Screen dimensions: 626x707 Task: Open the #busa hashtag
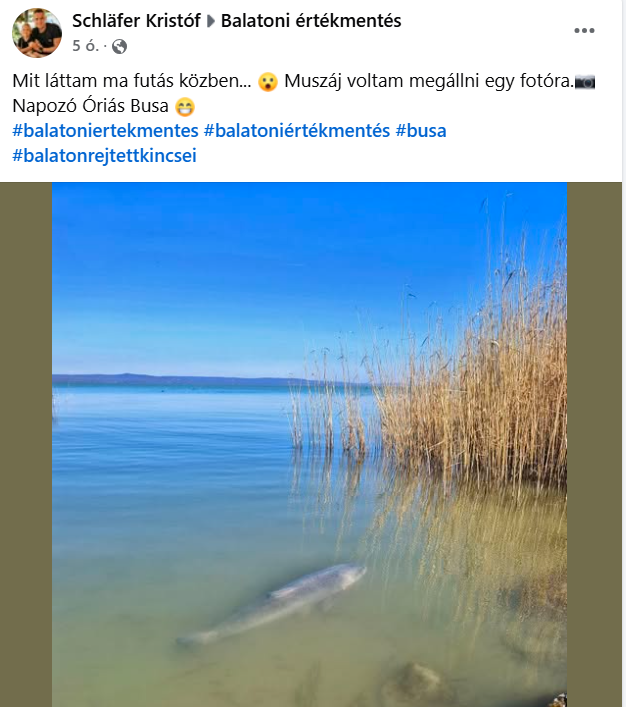[x=421, y=131]
